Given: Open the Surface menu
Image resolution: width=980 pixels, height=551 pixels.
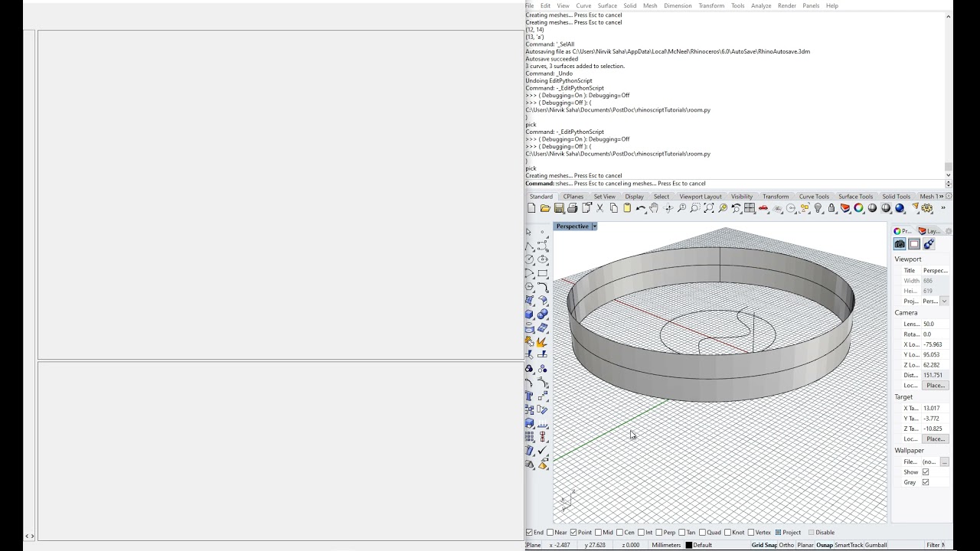Looking at the screenshot, I should [x=607, y=5].
